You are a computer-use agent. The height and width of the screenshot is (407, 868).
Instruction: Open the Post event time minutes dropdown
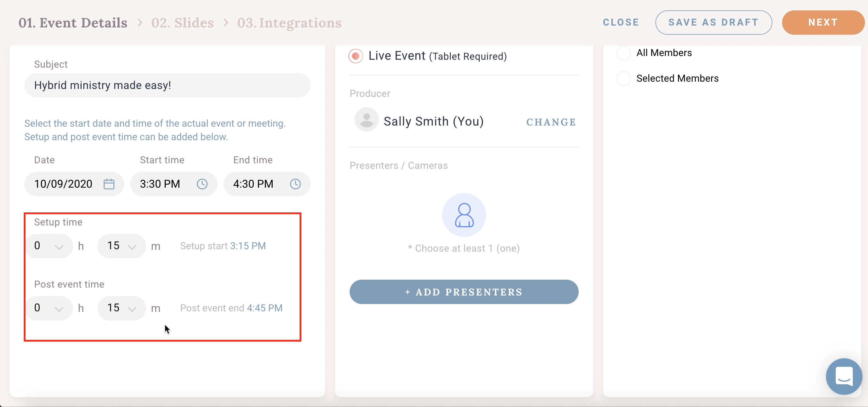(x=122, y=308)
